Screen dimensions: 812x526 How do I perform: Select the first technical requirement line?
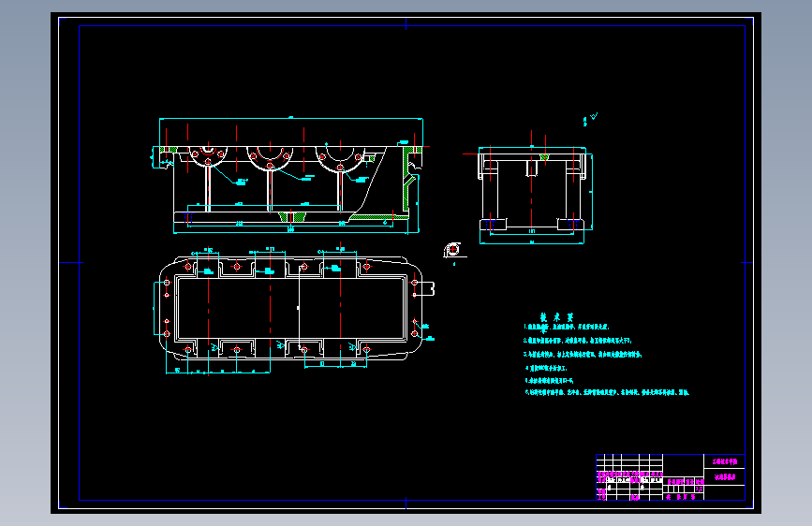click(x=566, y=328)
